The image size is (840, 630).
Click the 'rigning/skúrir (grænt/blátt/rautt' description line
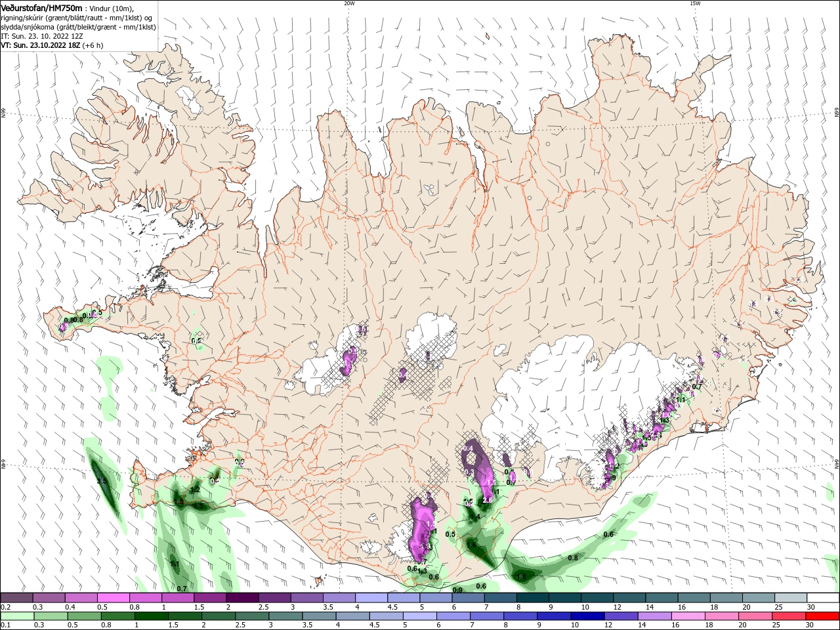77,17
